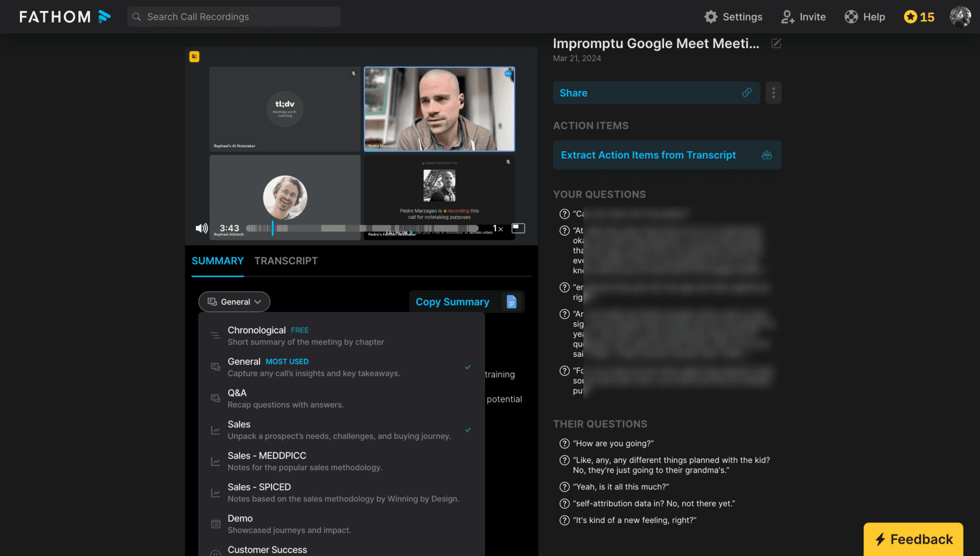Switch to the TRANSCRIPT tab
Viewport: 980px width, 556px height.
point(285,261)
